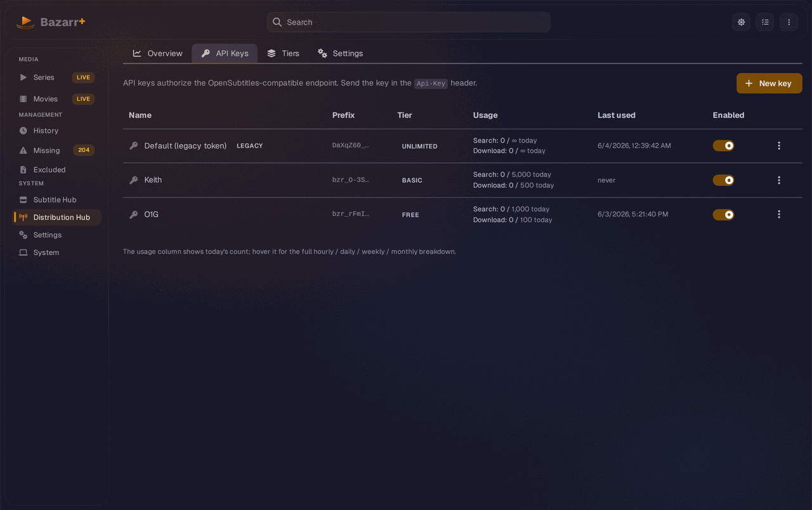Image resolution: width=812 pixels, height=510 pixels.
Task: Click the Keith key name
Action: pyautogui.click(x=153, y=180)
